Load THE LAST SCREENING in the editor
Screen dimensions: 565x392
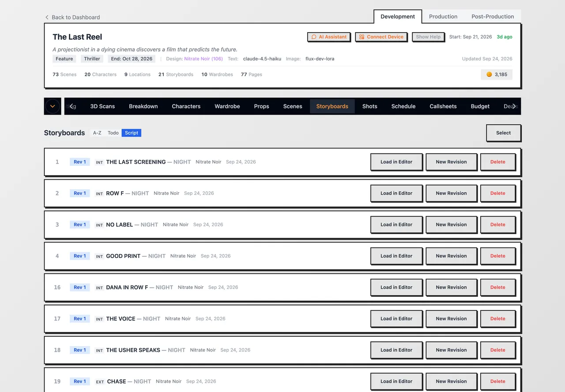coord(396,162)
